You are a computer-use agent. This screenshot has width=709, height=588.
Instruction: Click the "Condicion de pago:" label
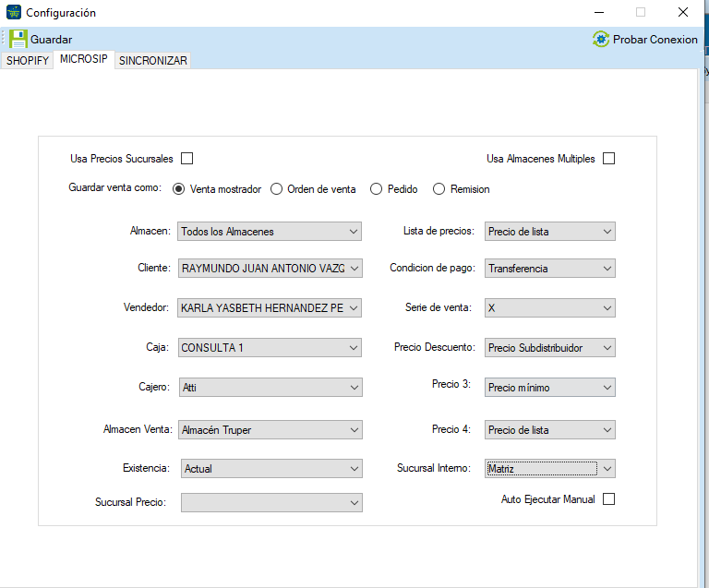[x=432, y=268]
